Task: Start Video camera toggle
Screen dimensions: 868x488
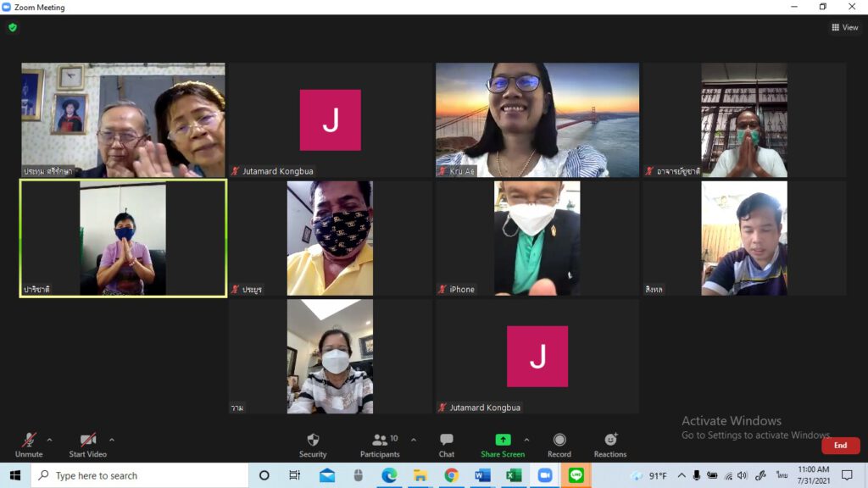Action: tap(87, 445)
